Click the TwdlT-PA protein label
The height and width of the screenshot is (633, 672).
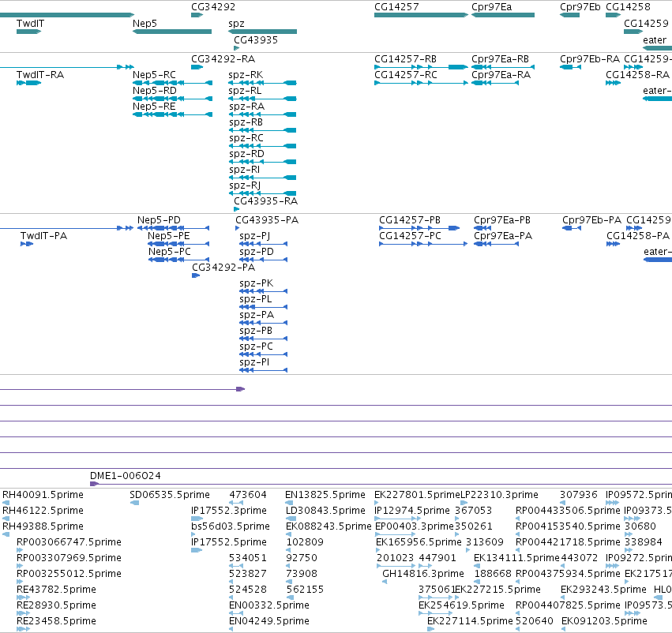click(43, 236)
